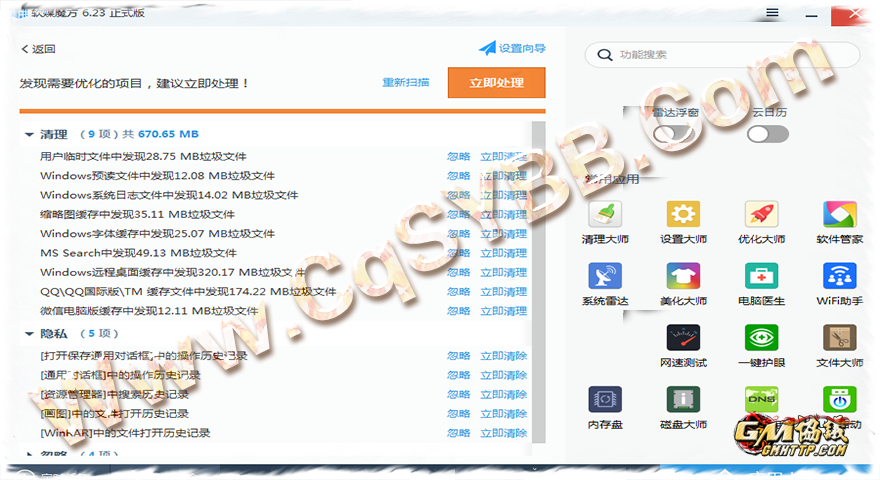Viewport: 880px width, 480px height.
Task: Open 软件管家 software manager
Action: coord(840,222)
